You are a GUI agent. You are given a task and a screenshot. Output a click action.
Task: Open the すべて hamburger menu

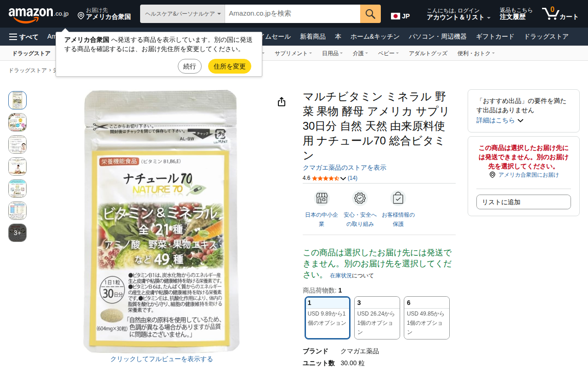pyautogui.click(x=24, y=37)
